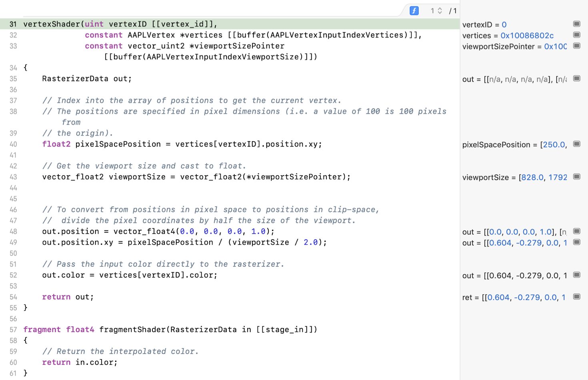Click 'out.color = vertices[vertexID].color;' line
588x380 pixels.
[x=130, y=275]
